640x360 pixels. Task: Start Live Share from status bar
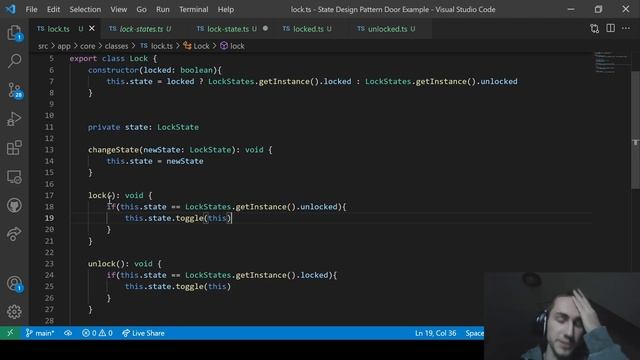click(143, 333)
